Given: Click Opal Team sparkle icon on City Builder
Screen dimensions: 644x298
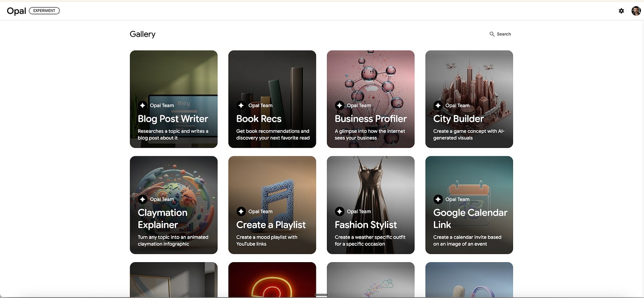Looking at the screenshot, I should (x=438, y=105).
